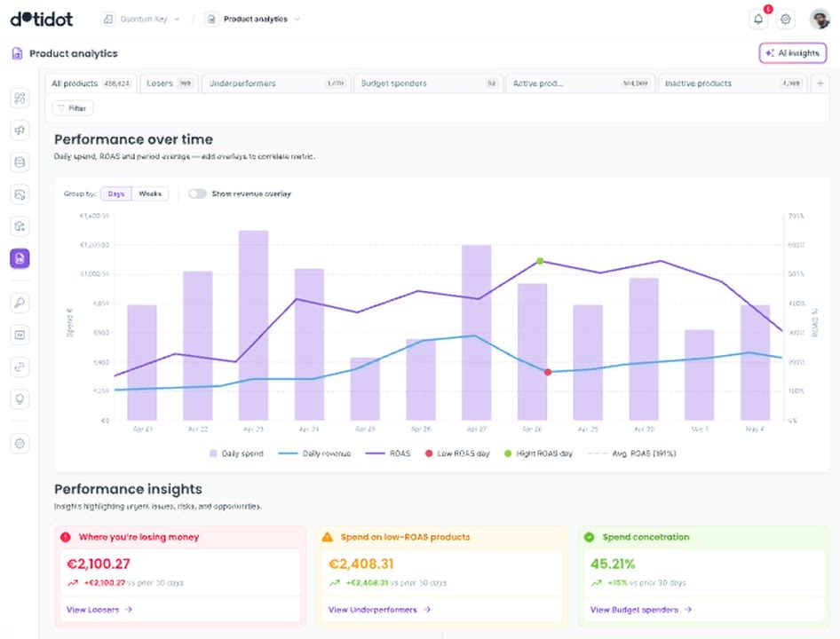The width and height of the screenshot is (840, 639).
Task: Toggle Daily revenue series in legend
Action: [314, 454]
